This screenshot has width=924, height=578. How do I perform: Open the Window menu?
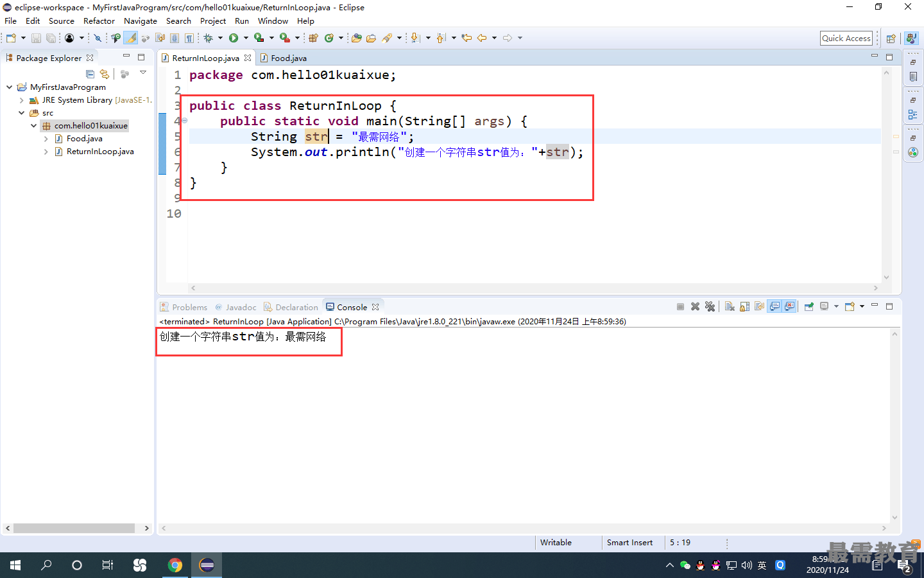pyautogui.click(x=273, y=21)
